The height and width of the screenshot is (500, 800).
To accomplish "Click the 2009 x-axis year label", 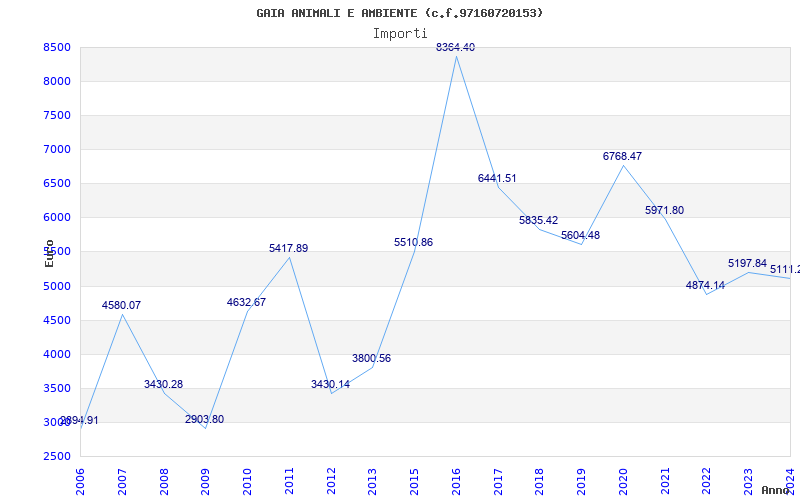I will [205, 482].
